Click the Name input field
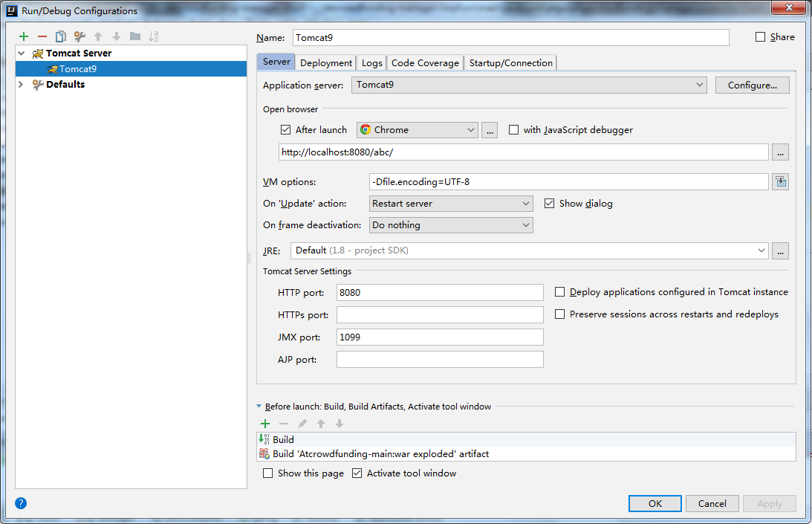This screenshot has height=524, width=812. tap(511, 37)
